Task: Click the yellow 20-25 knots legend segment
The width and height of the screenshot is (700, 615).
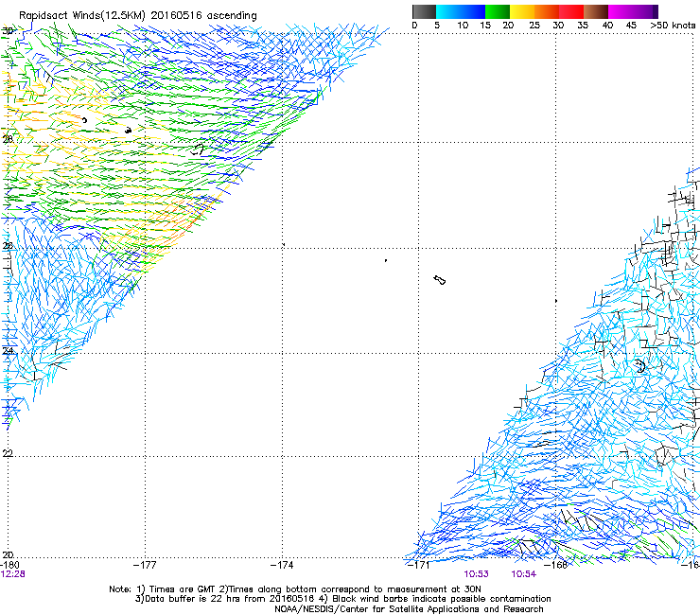Action: [x=522, y=11]
